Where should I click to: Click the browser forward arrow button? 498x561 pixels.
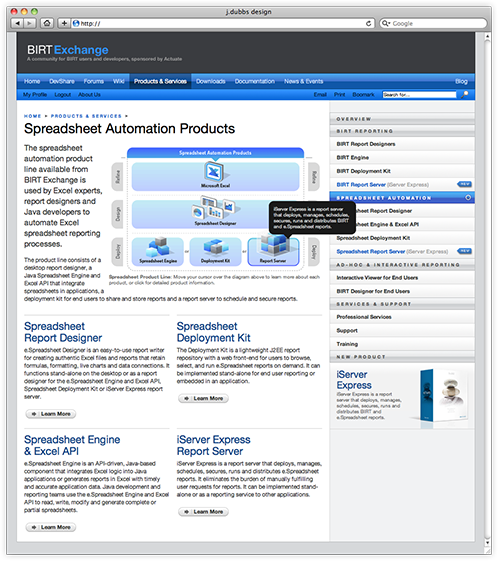(30, 23)
